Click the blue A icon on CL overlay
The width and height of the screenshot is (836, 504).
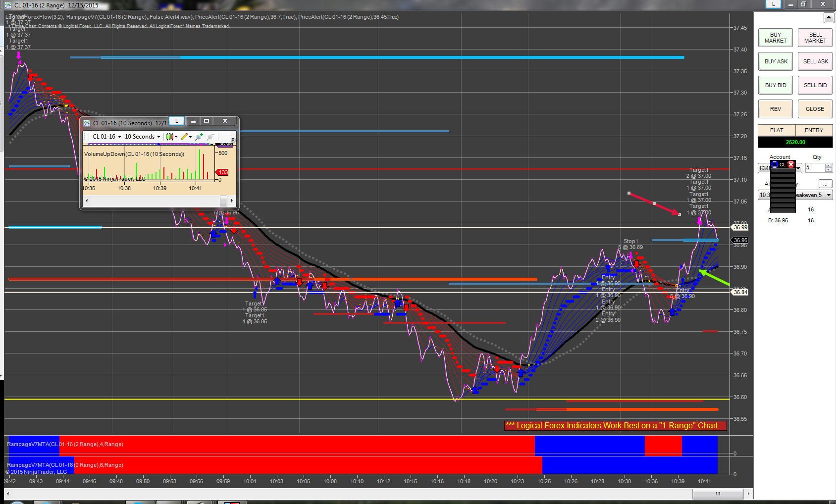coord(775,164)
